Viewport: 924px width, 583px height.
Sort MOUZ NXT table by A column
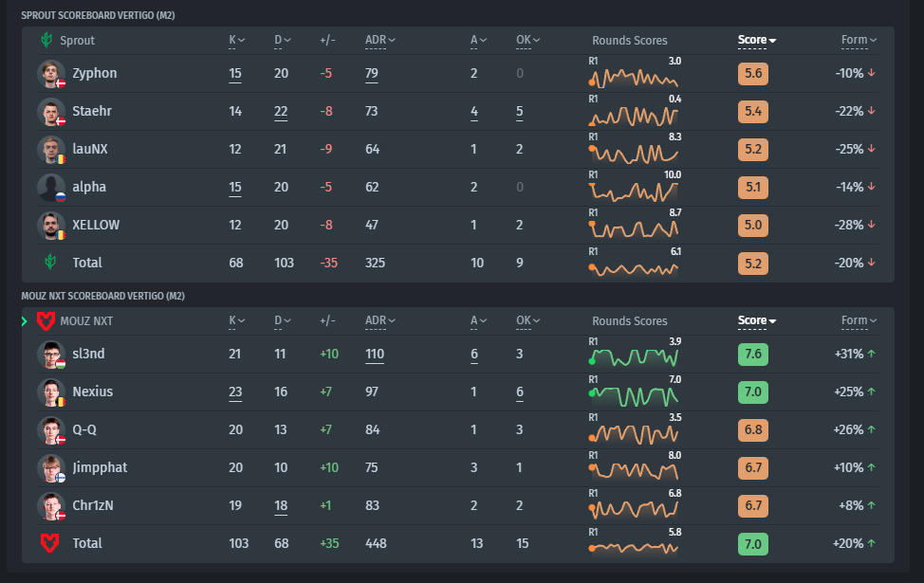coord(478,321)
